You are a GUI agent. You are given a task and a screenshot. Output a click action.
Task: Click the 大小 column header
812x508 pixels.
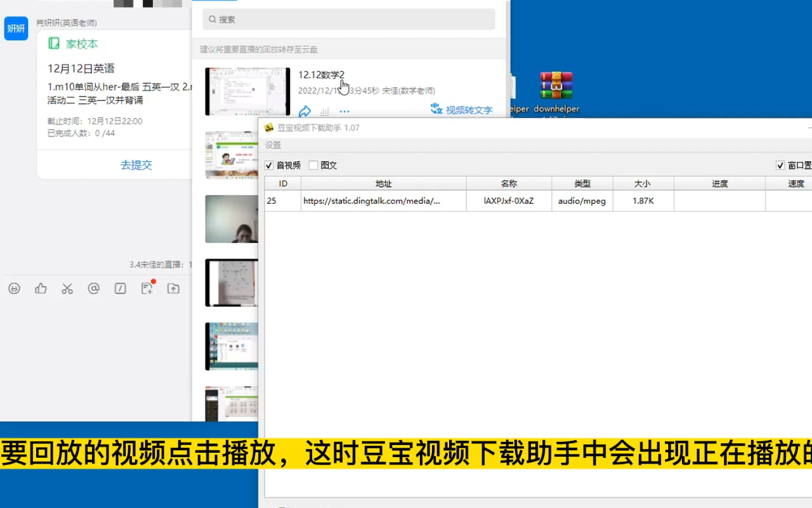point(642,184)
